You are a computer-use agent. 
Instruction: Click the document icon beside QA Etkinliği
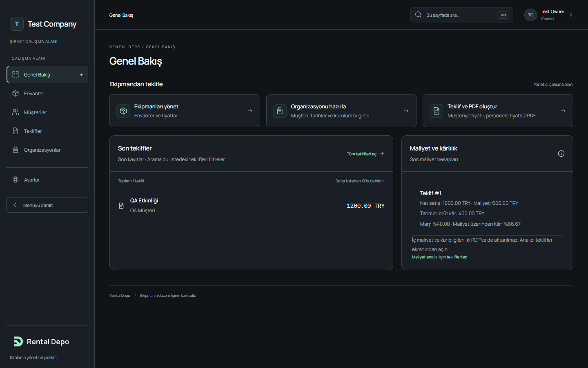pyautogui.click(x=121, y=206)
